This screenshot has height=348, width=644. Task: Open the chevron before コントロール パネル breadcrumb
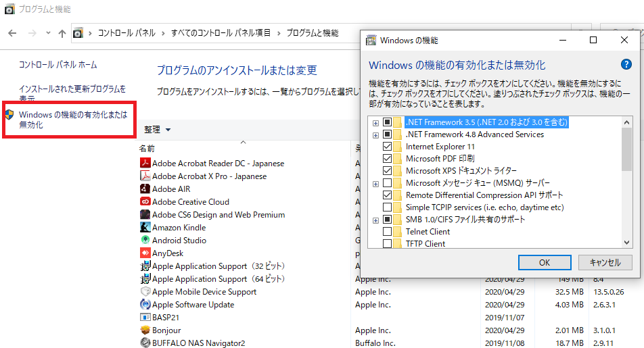click(90, 33)
